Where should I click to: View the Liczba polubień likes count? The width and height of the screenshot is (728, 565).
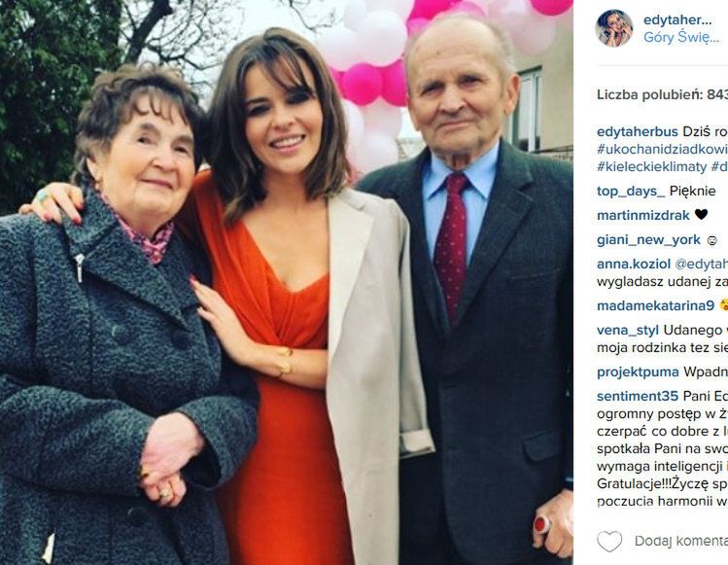[x=661, y=94]
